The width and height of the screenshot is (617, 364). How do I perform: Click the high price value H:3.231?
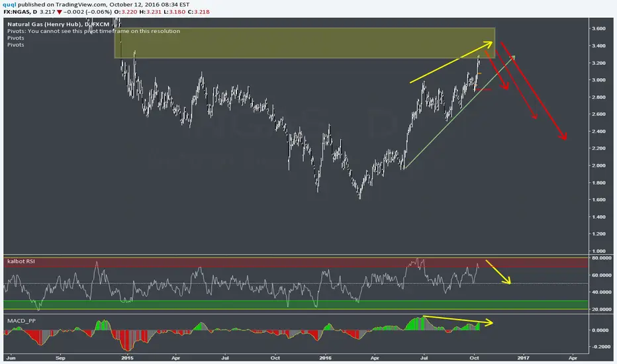(150, 12)
